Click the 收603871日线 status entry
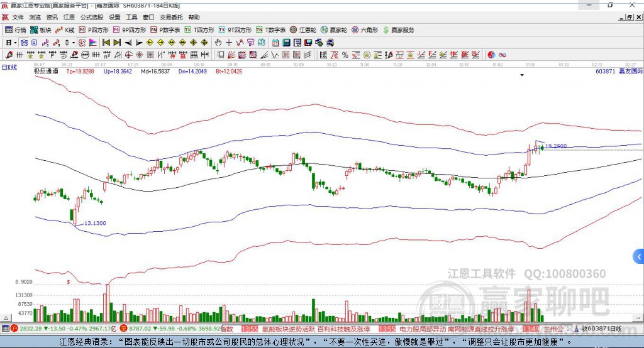644x348 pixels. pos(598,329)
